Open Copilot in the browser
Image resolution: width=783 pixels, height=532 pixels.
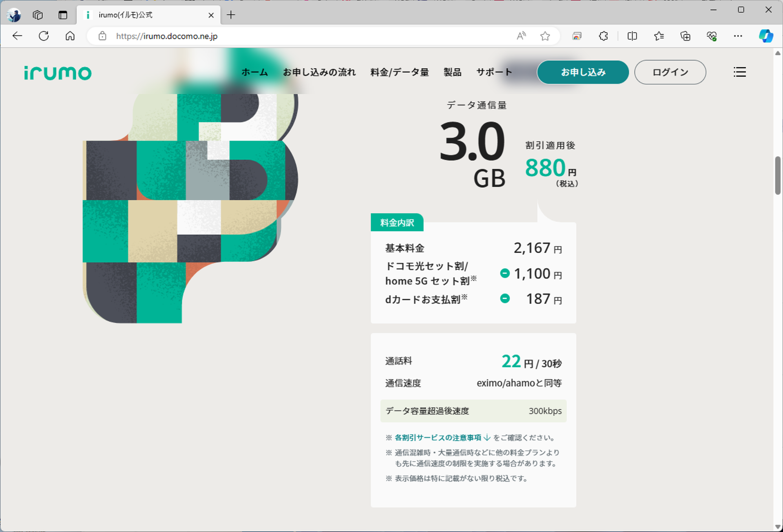pos(766,36)
